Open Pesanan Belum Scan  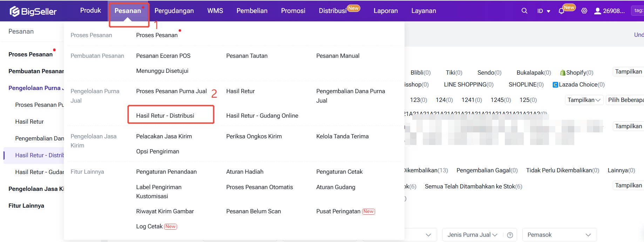pyautogui.click(x=253, y=211)
